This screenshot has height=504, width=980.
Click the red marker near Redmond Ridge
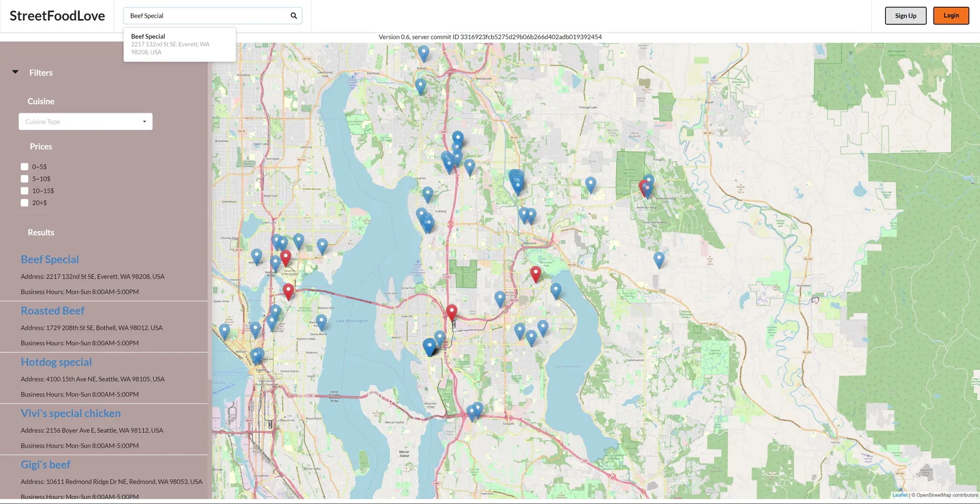pos(644,187)
